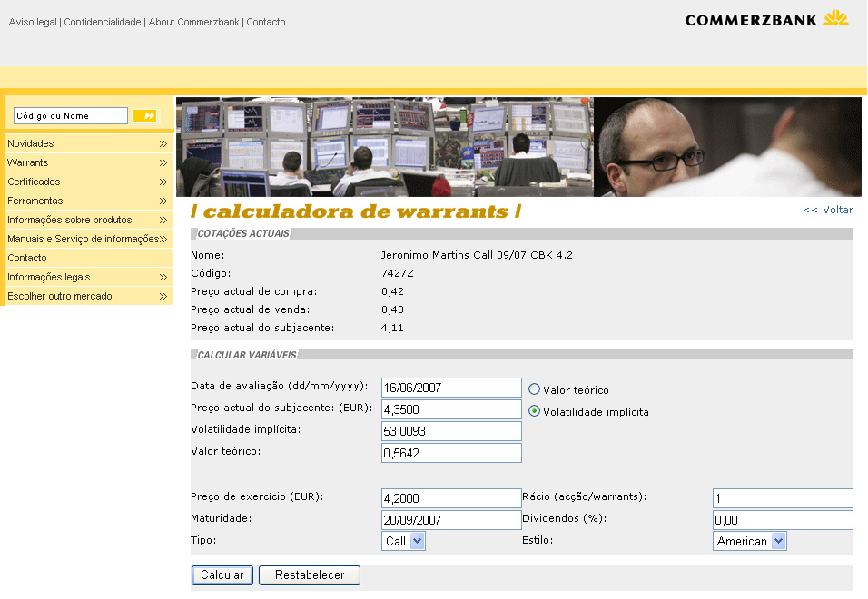Screen dimensions: 868x599
Task: Click the underlying price value '4,11'
Action: pyautogui.click(x=392, y=328)
